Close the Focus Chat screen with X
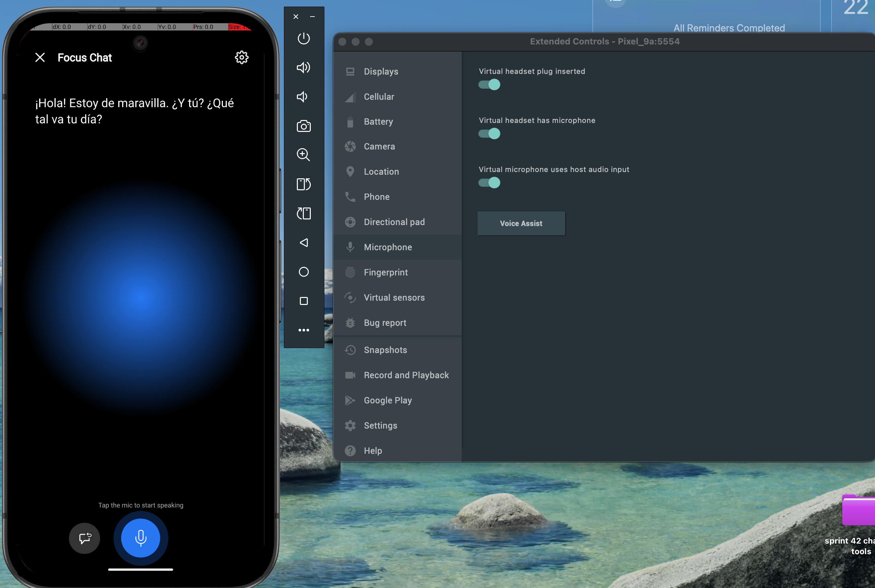This screenshot has width=875, height=588. [40, 57]
